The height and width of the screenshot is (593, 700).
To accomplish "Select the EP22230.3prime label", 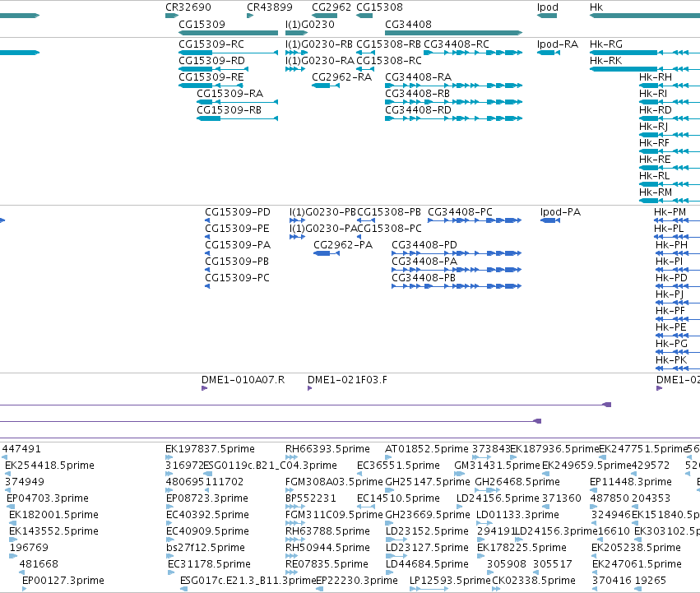I will 357,581.
